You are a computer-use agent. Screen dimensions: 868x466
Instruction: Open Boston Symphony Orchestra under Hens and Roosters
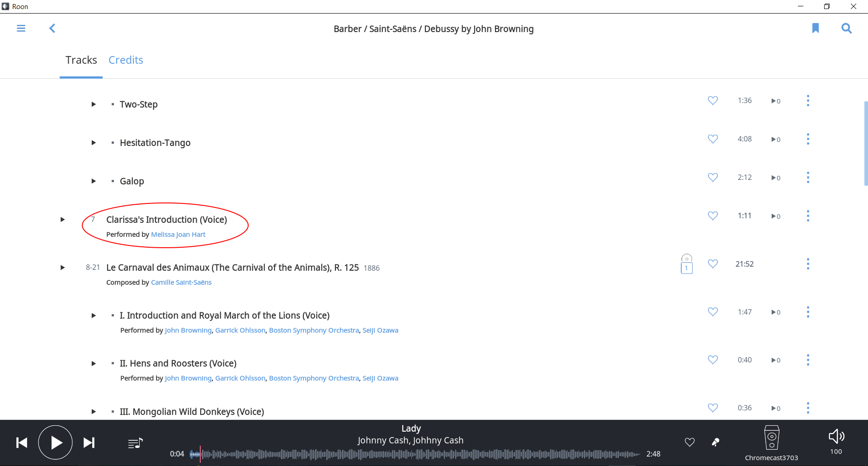pos(314,378)
